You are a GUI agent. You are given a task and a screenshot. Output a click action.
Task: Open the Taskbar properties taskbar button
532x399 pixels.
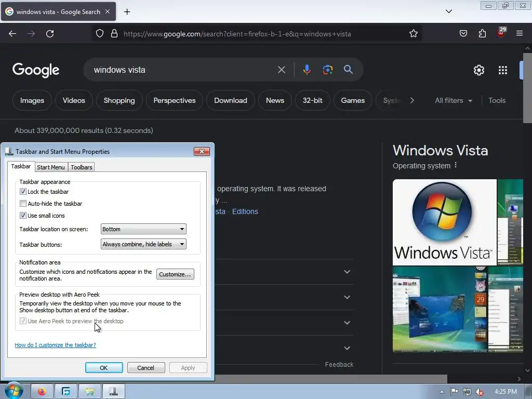[x=113, y=392]
